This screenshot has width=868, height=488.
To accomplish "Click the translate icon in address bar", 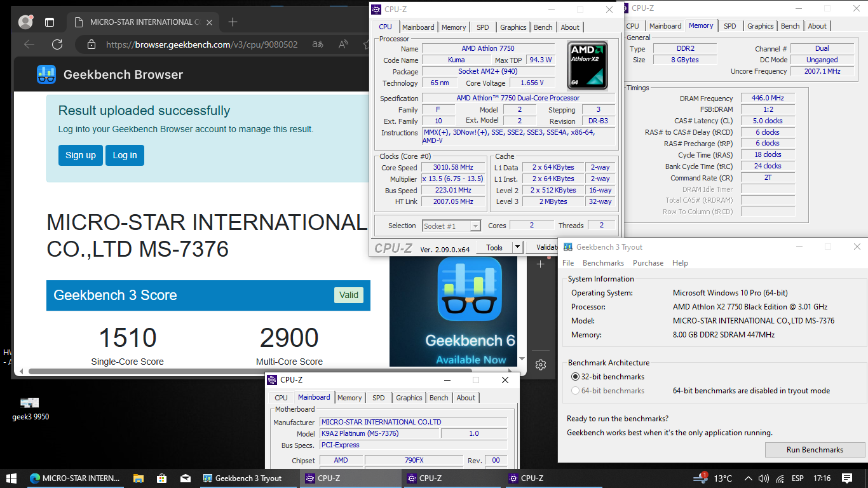I will coord(318,44).
